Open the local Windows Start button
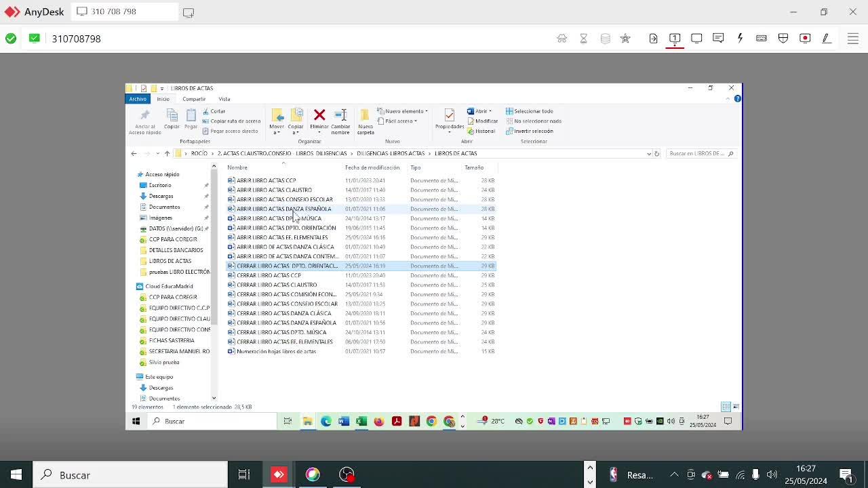 pos(16,474)
